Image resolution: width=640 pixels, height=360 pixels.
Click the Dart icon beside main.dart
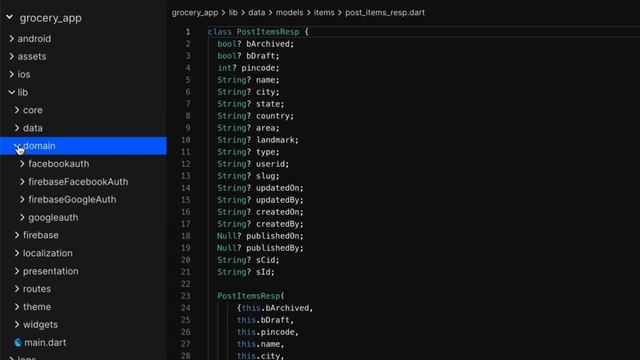[18, 342]
